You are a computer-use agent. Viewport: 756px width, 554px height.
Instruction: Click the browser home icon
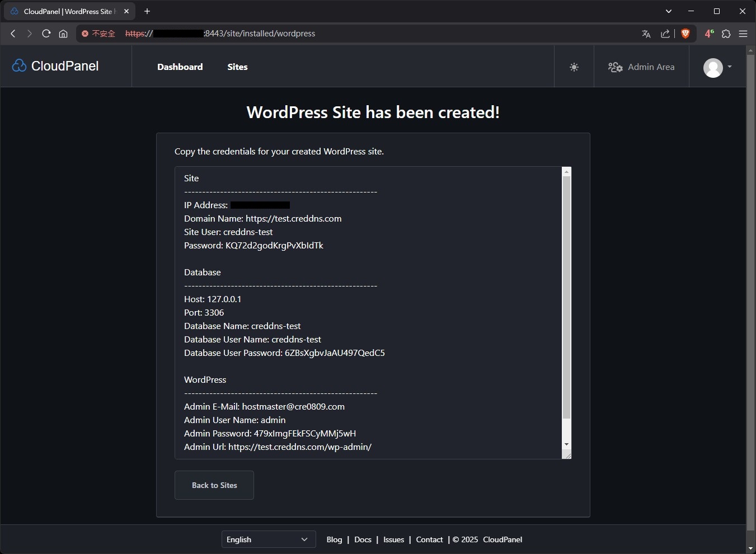pos(63,34)
